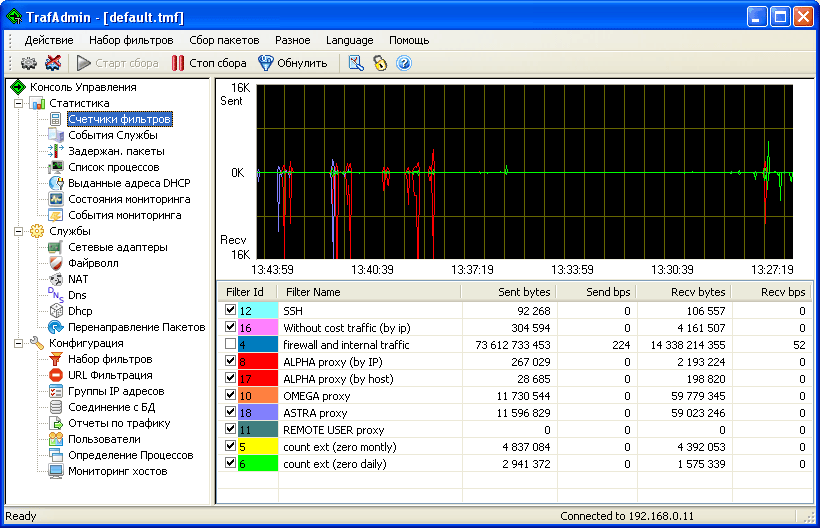820x528 pixels.
Task: Click the padlock icon in toolbar
Action: pos(380,63)
